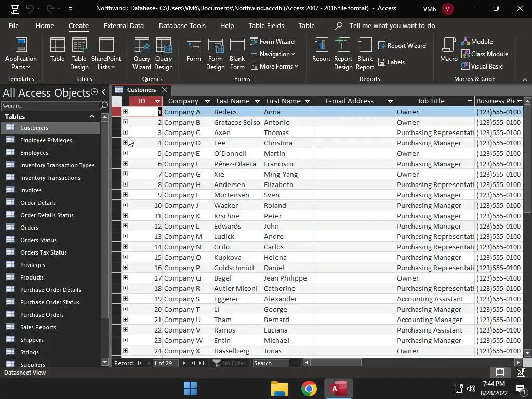The image size is (532, 399).
Task: Collapse the navigation pane with shutter bar
Action: [104, 92]
